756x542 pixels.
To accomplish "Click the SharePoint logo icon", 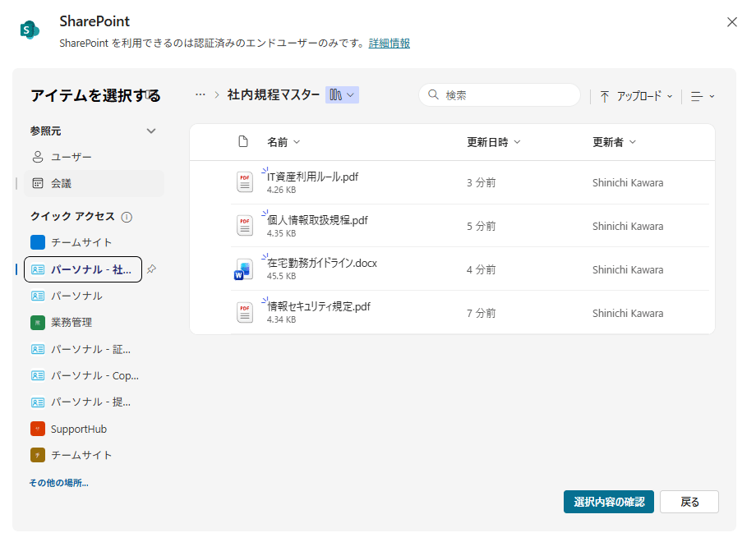I will coord(30,30).
